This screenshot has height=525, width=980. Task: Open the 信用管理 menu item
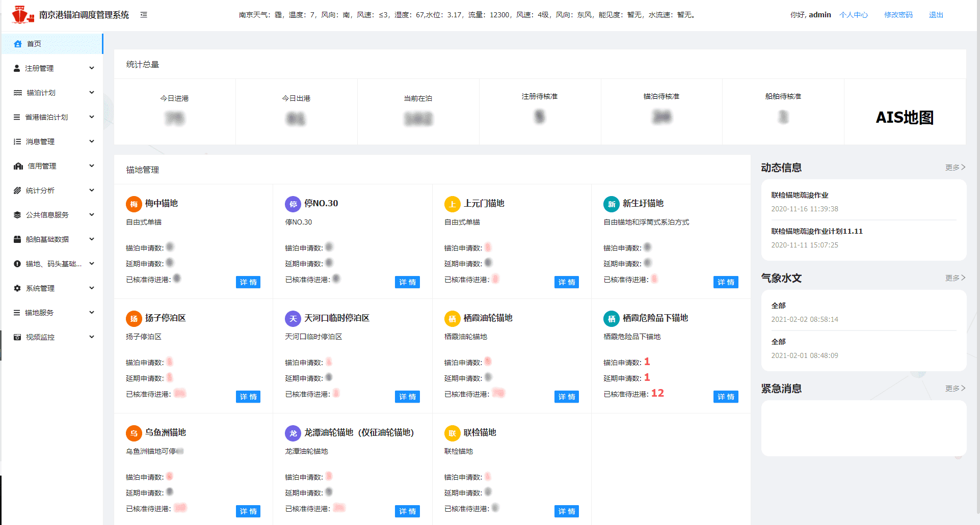point(42,166)
